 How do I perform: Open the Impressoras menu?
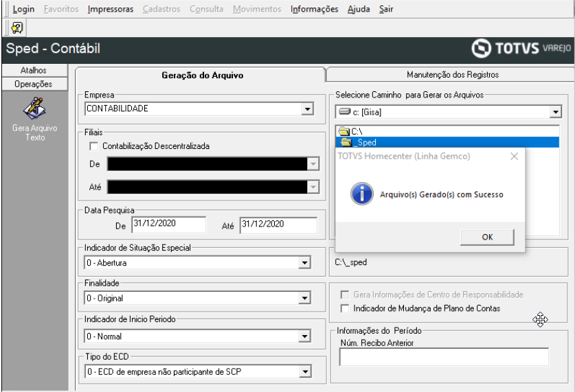click(111, 9)
